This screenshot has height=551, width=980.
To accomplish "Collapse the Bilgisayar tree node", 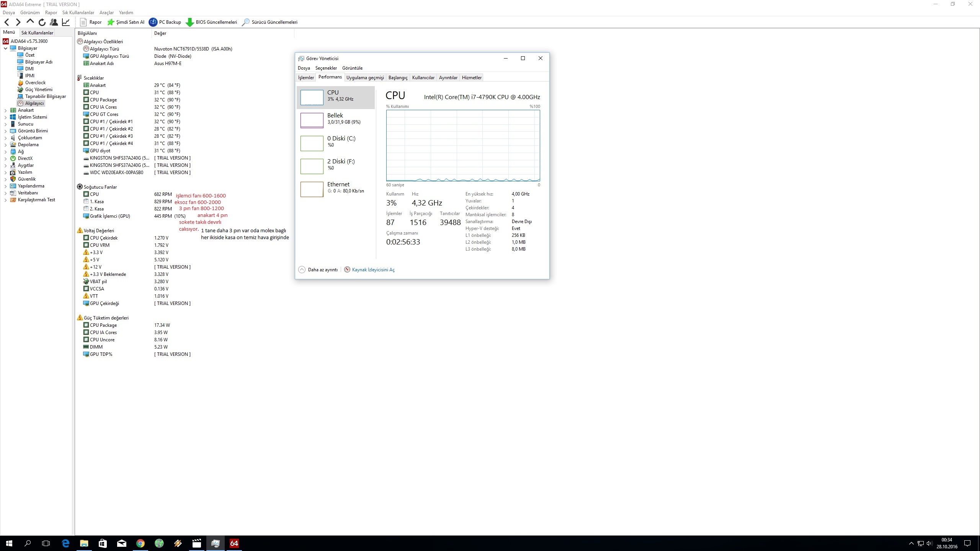I will coord(6,49).
